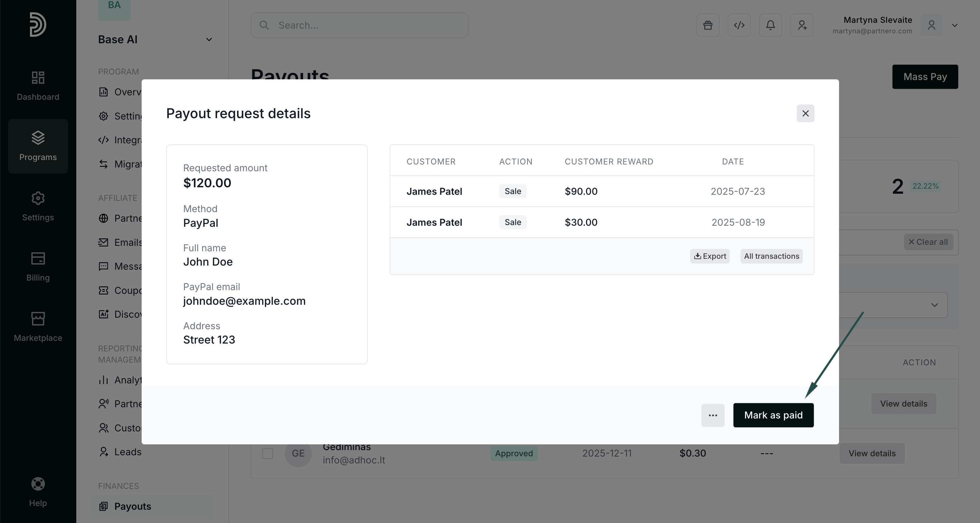
Task: Open Dashboard from the left sidebar
Action: [x=38, y=85]
